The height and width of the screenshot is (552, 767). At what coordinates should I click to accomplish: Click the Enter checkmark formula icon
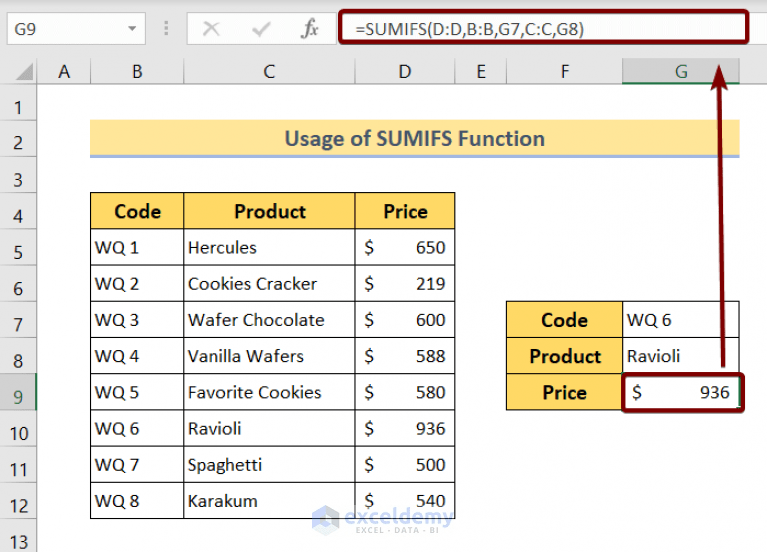coord(261,29)
